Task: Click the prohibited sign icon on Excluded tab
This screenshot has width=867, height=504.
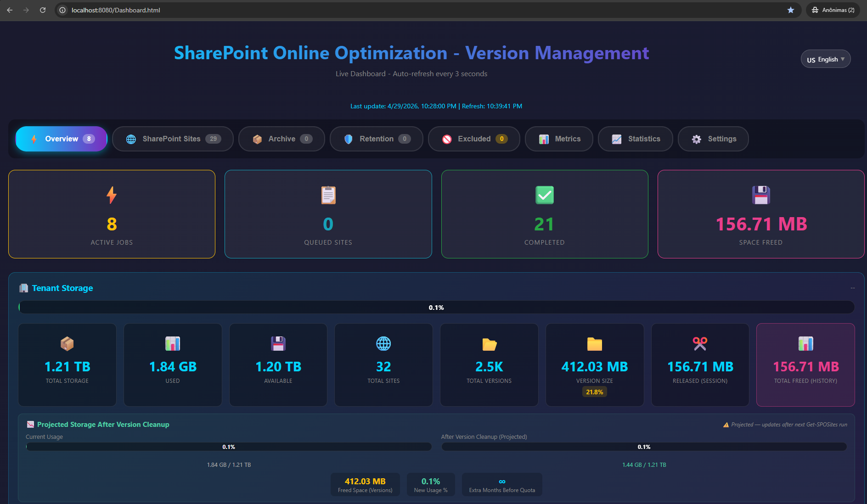Action: 447,139
